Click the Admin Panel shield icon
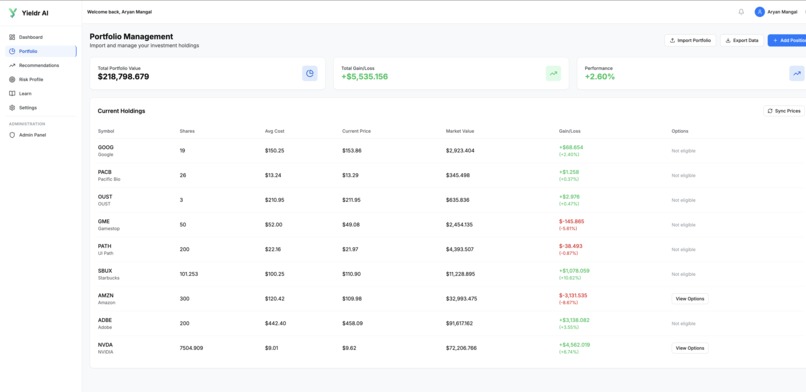The width and height of the screenshot is (806, 392). click(12, 135)
